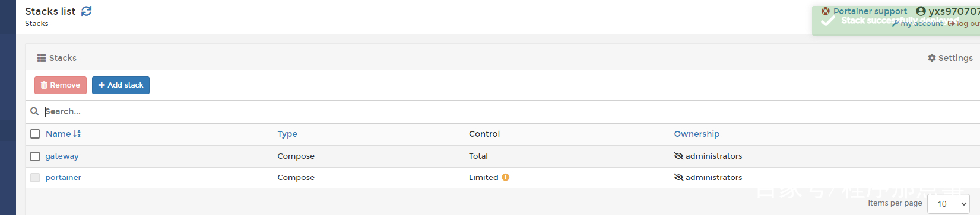Click the red Remove button
This screenshot has height=215, width=980.
click(x=61, y=85)
